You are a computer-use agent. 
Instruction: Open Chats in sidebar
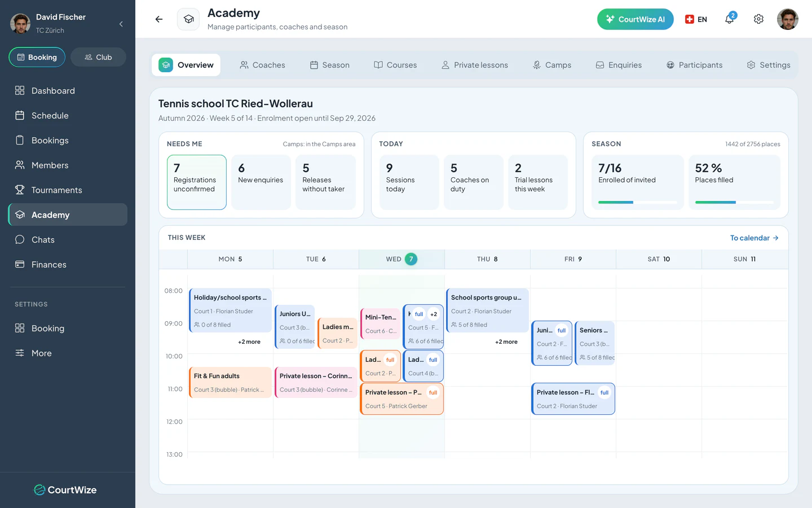[x=68, y=239]
